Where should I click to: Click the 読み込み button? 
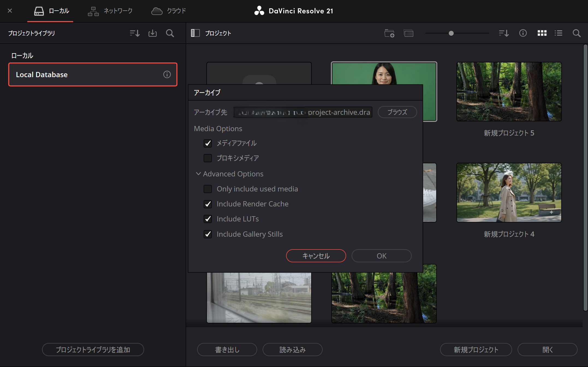[292, 350]
